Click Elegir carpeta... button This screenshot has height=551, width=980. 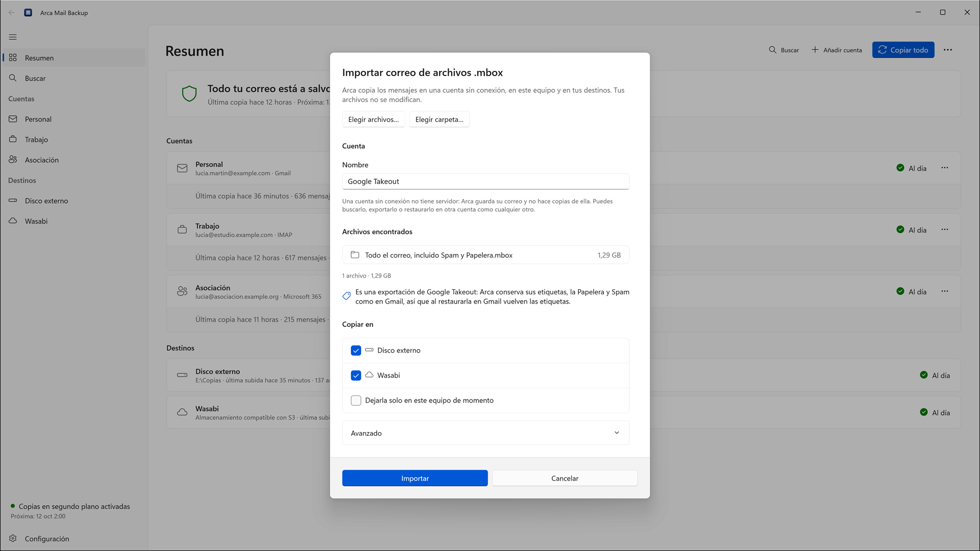tap(439, 119)
